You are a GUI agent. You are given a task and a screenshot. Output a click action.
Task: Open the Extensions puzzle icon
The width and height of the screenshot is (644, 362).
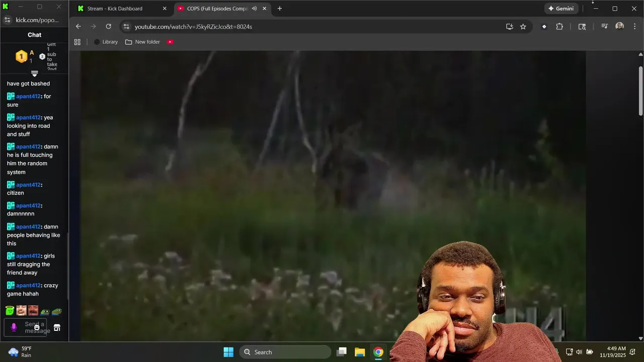click(x=559, y=27)
